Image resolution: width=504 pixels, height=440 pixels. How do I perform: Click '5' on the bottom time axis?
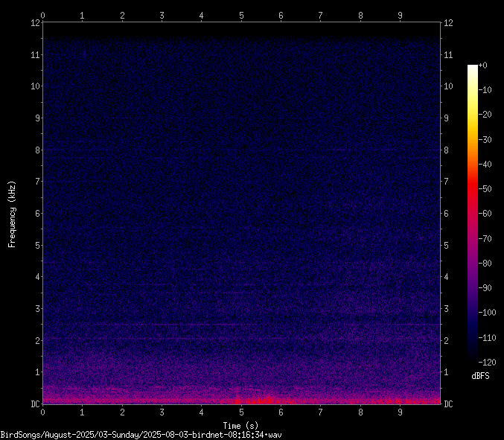pyautogui.click(x=241, y=412)
